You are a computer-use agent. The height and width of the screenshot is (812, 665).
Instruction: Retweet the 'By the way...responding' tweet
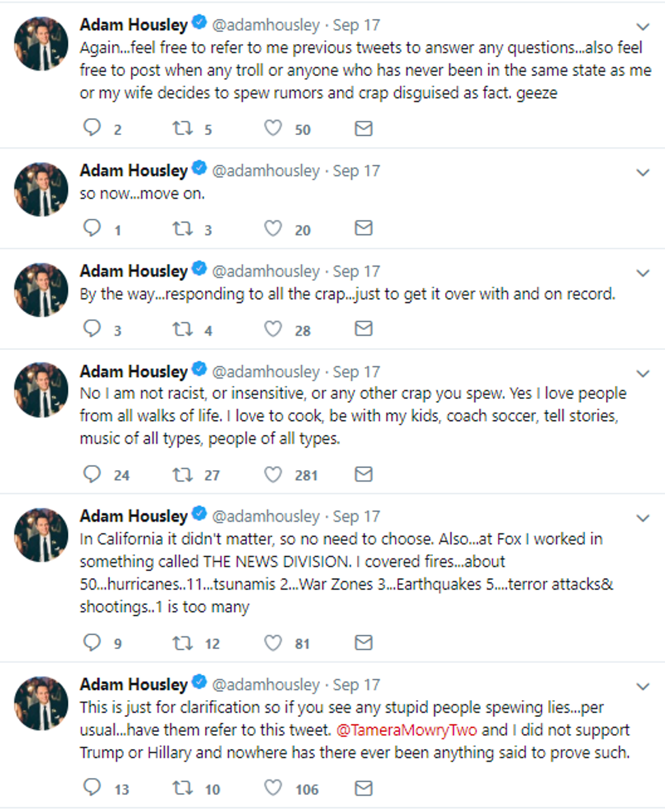(182, 329)
